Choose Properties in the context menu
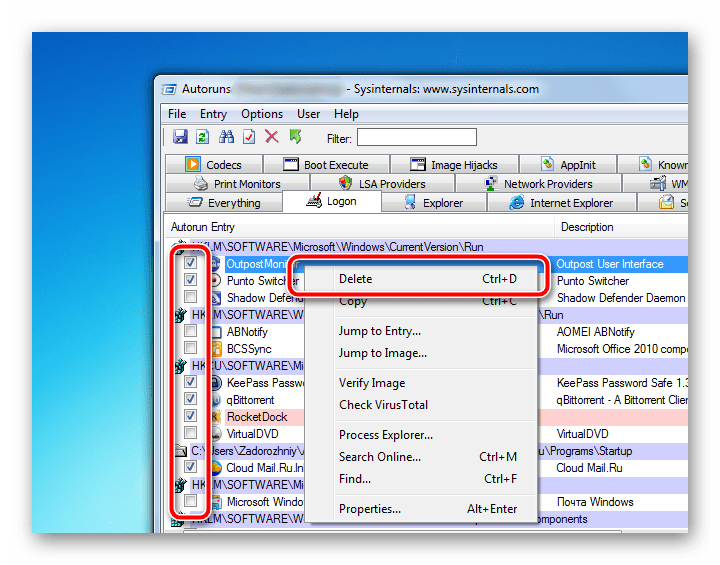Screen dimensions: 720x565 tap(421, 509)
